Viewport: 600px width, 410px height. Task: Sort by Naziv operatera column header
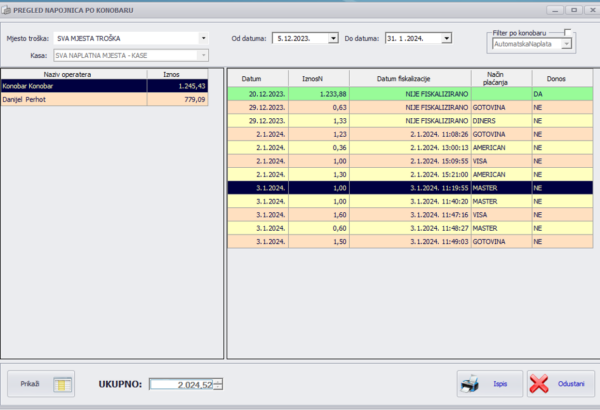click(x=74, y=74)
